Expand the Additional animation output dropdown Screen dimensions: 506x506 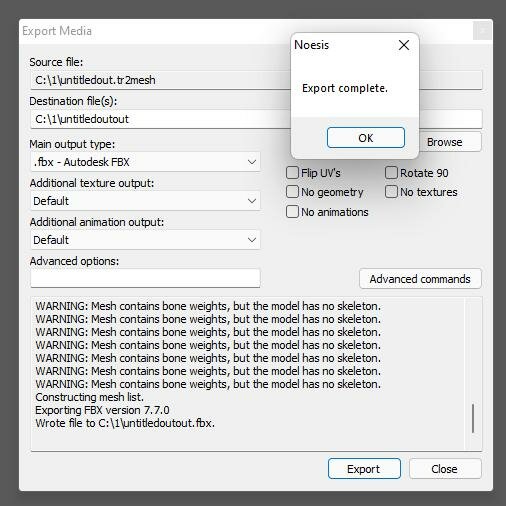point(145,240)
